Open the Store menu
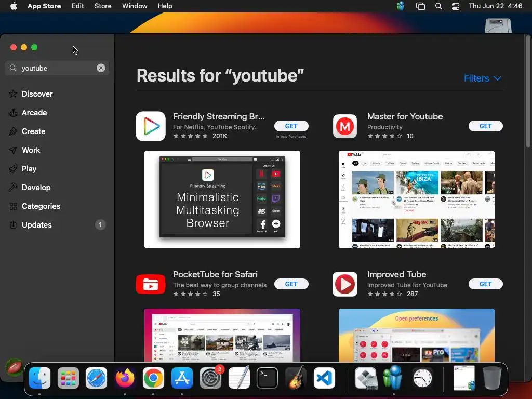532x399 pixels. [103, 6]
